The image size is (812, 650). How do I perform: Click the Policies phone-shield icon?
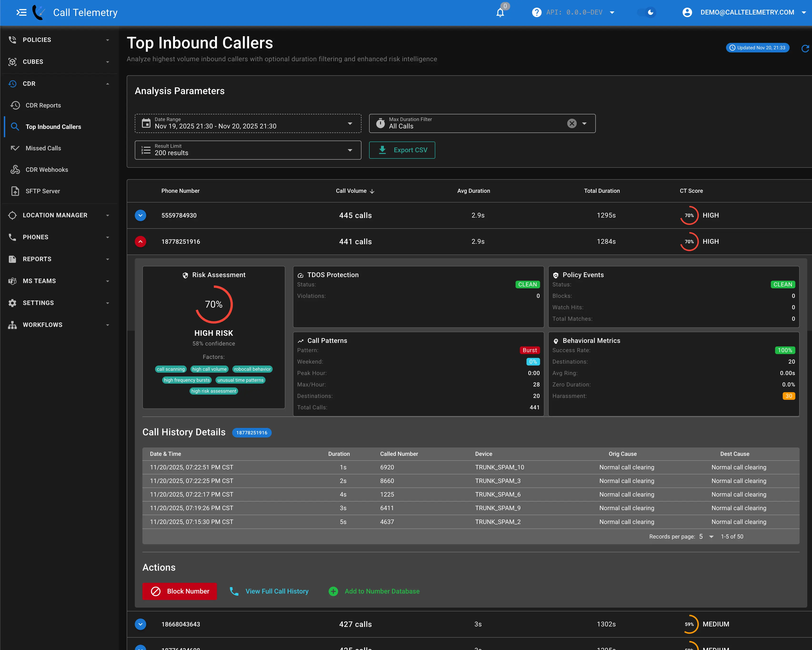pos(12,40)
